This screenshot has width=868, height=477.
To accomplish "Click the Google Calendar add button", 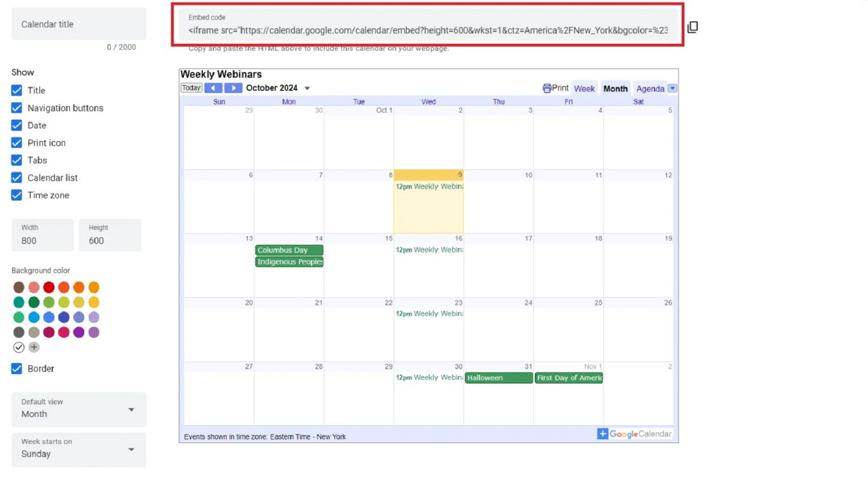I will 602,434.
